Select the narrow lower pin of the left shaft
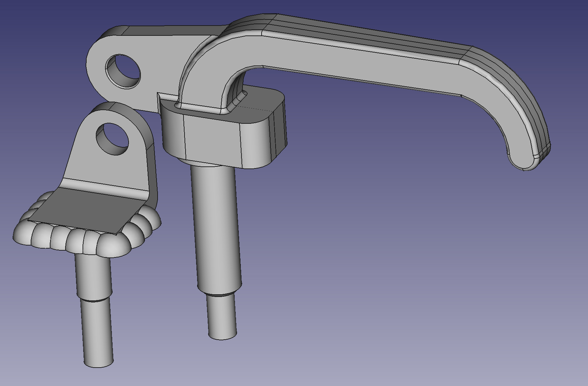This screenshot has height=386, width=588. click(97, 332)
